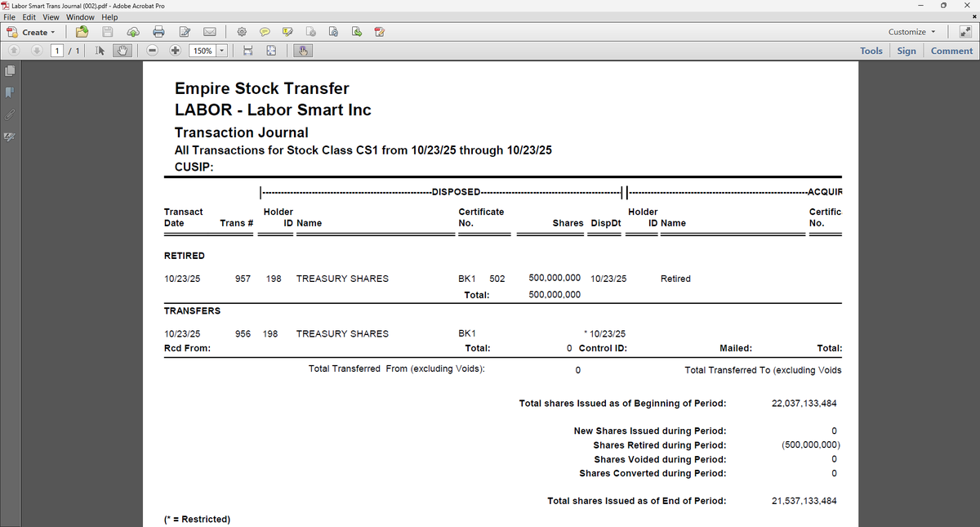This screenshot has width=980, height=527.
Task: Send the file via the envelope icon
Action: click(210, 32)
